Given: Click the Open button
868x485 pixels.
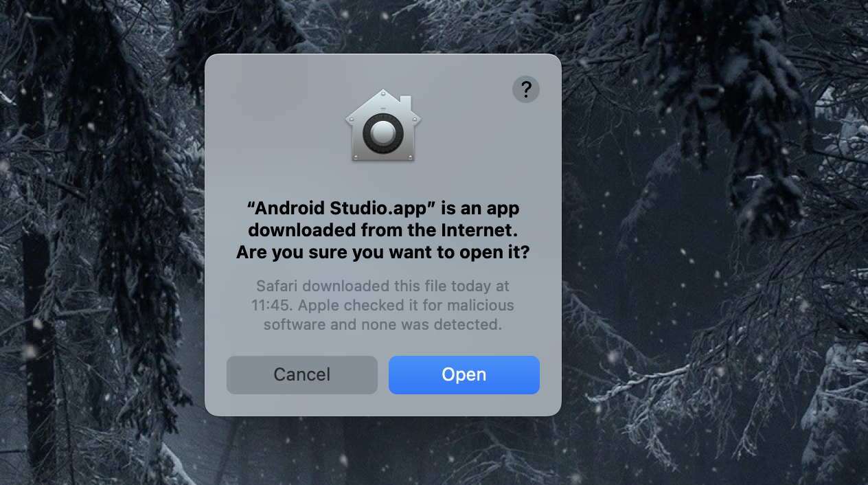Looking at the screenshot, I should point(464,374).
